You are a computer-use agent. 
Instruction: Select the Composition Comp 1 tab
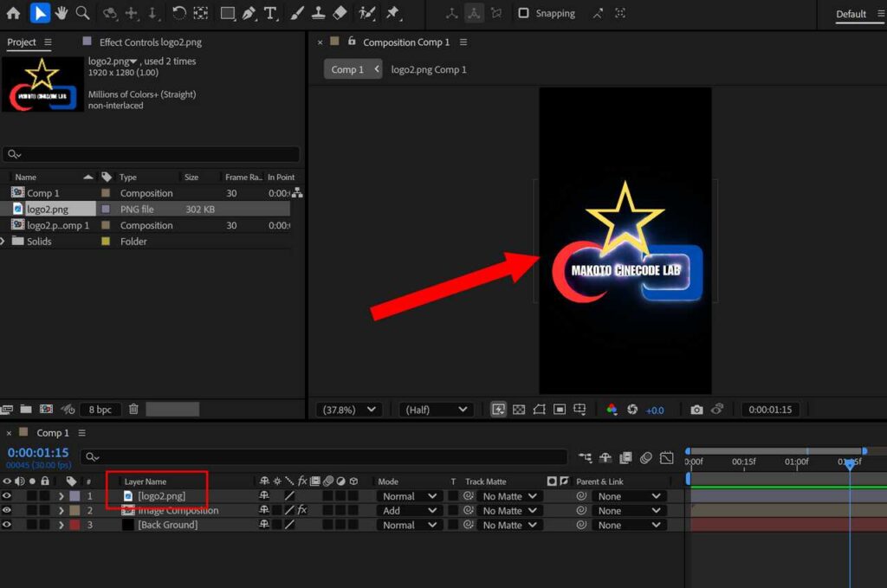406,42
